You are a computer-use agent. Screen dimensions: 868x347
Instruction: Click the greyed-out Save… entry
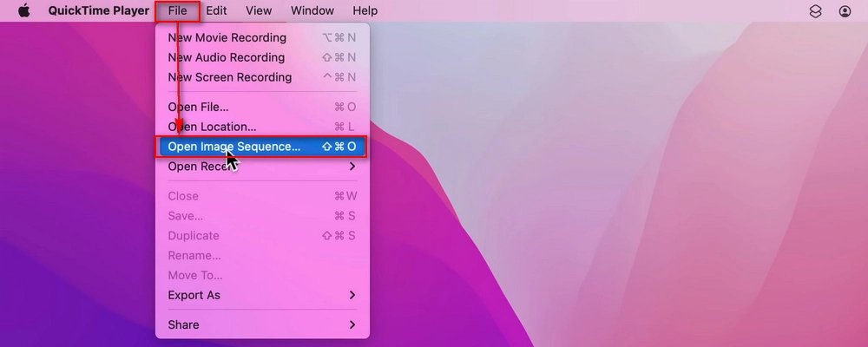262,216
